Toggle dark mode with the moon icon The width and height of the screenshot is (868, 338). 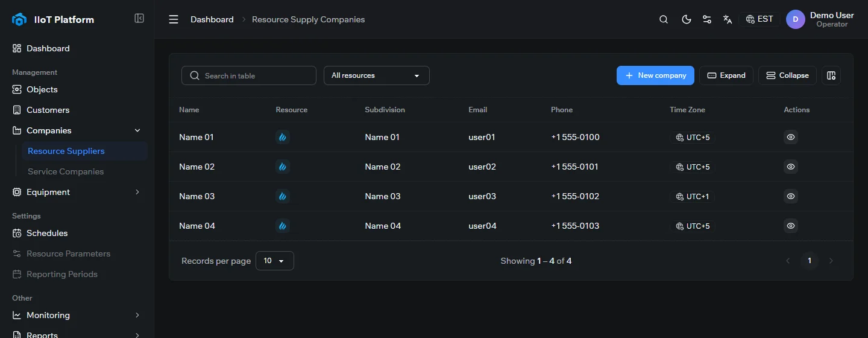(686, 19)
